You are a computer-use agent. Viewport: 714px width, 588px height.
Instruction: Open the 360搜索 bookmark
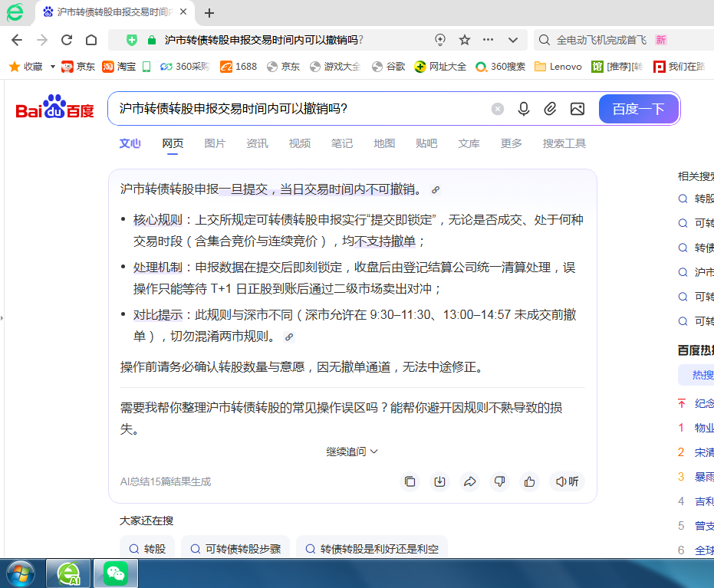coord(500,67)
